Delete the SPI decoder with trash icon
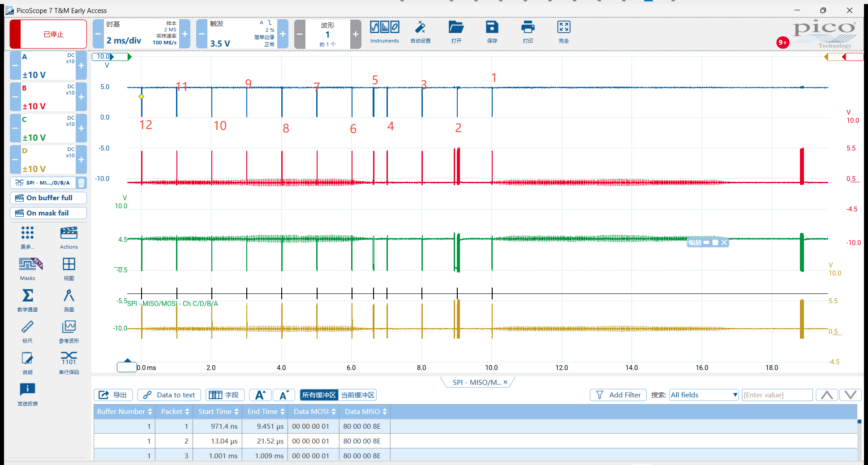Image resolution: width=868 pixels, height=465 pixels. coord(81,183)
